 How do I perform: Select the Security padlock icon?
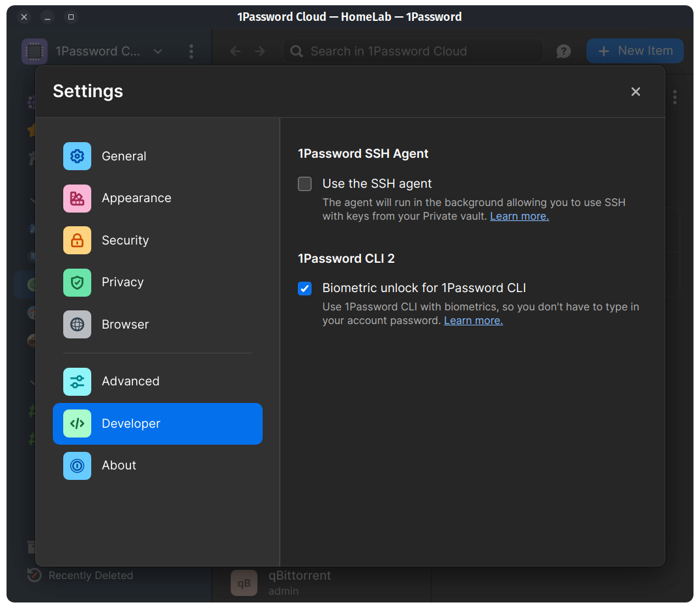coord(77,240)
